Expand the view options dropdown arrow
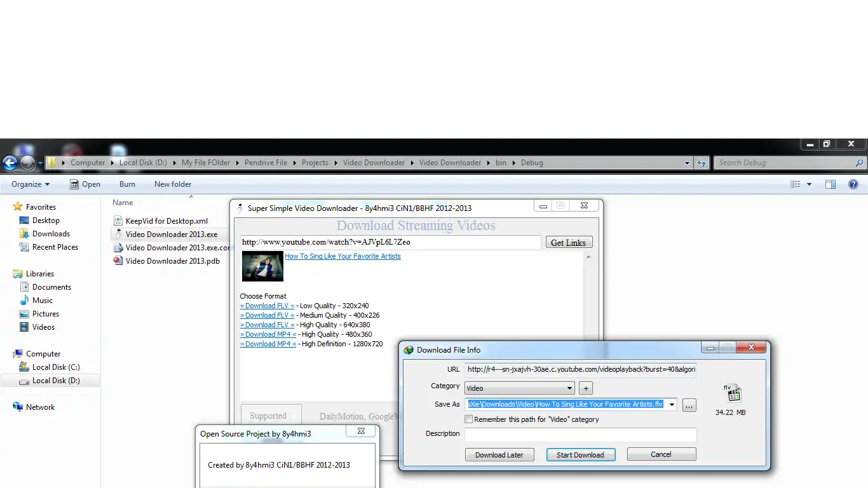868x488 pixels. point(809,184)
